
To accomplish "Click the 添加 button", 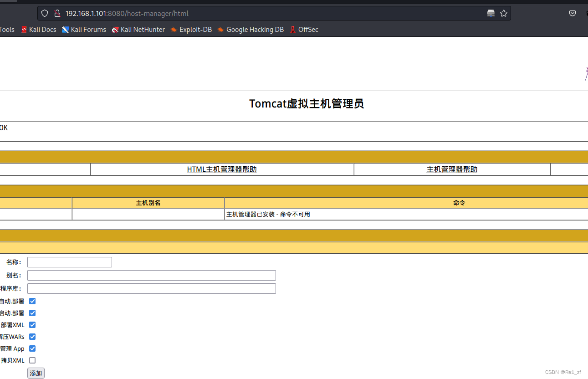I will (36, 373).
